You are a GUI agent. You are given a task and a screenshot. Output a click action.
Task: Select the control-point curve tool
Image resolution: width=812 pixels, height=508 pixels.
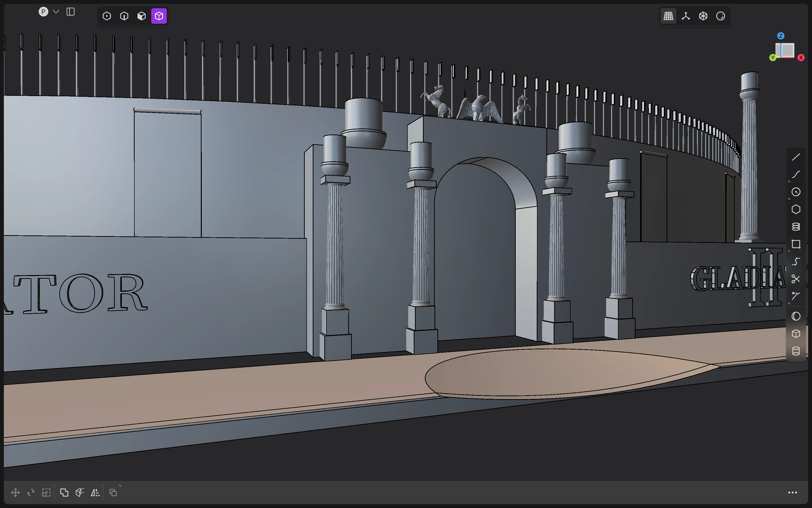click(796, 296)
